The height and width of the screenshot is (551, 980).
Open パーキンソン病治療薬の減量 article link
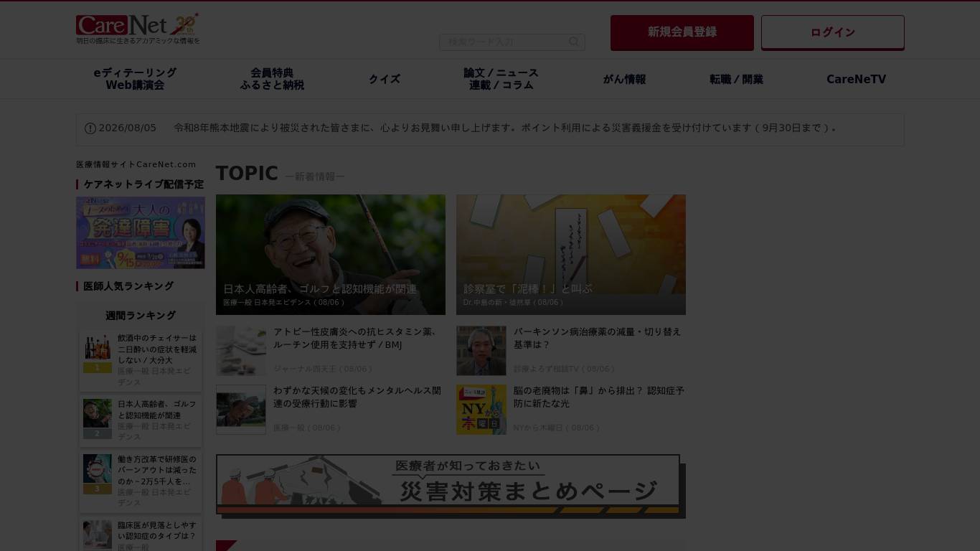598,339
